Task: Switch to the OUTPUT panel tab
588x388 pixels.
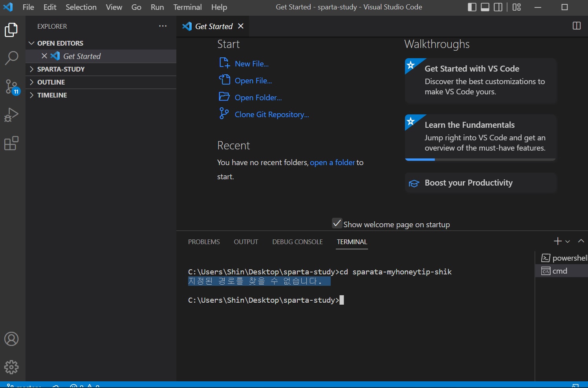Action: pyautogui.click(x=246, y=242)
